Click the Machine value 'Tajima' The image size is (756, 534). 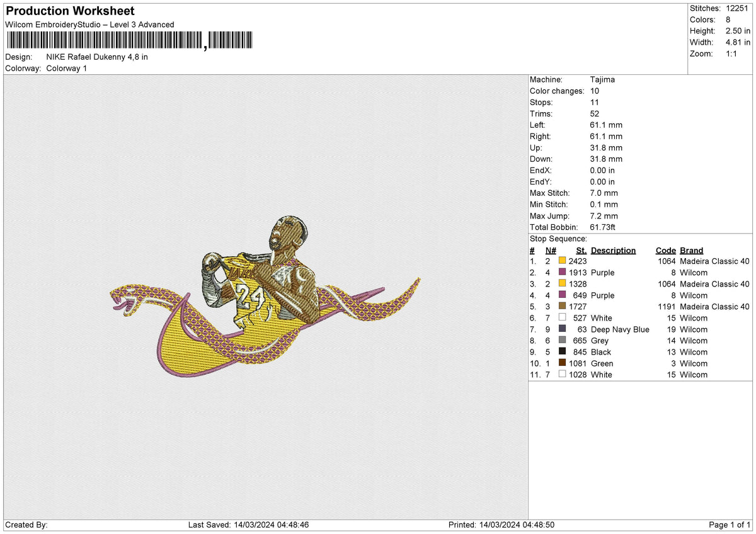(602, 79)
